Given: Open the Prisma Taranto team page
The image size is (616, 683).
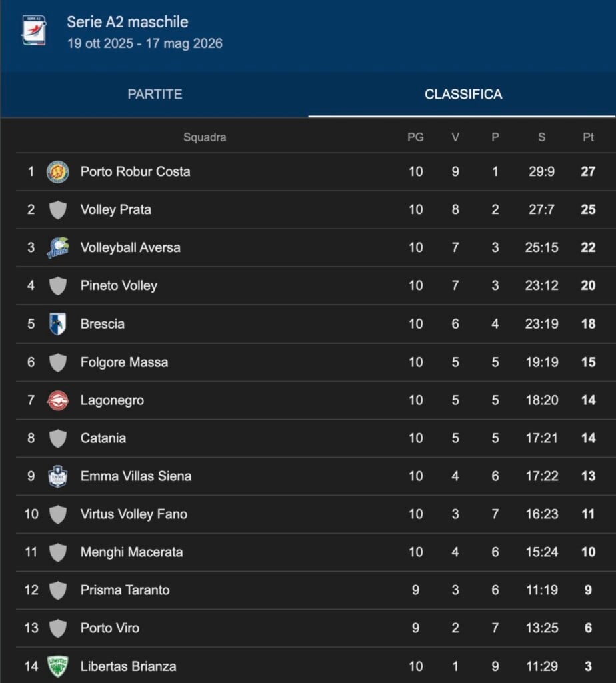Looking at the screenshot, I should (x=124, y=590).
